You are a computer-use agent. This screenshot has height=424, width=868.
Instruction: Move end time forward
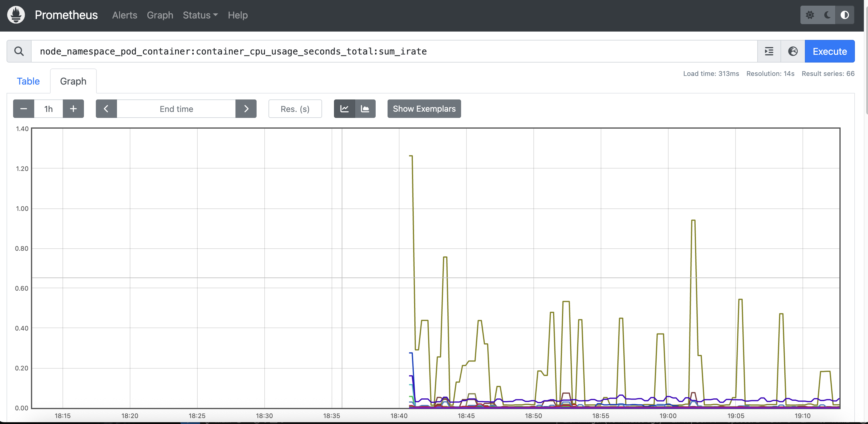pos(246,108)
